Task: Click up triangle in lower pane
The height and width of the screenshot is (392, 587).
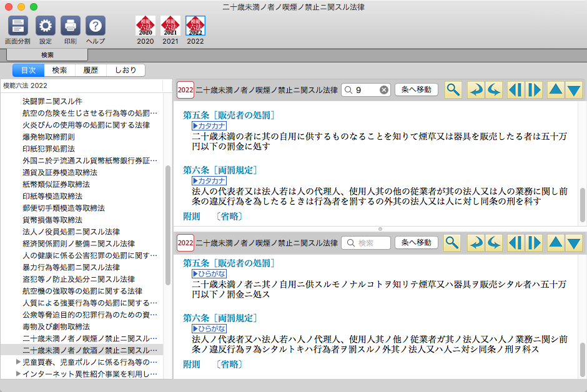Action: 555,243
